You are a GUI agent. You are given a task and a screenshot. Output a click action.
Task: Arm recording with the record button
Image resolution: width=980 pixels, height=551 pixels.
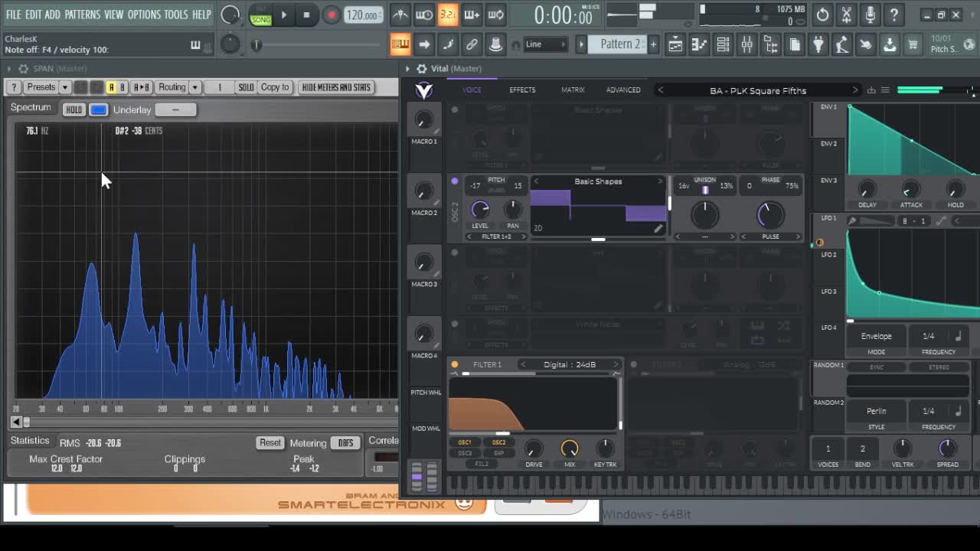[x=332, y=15]
